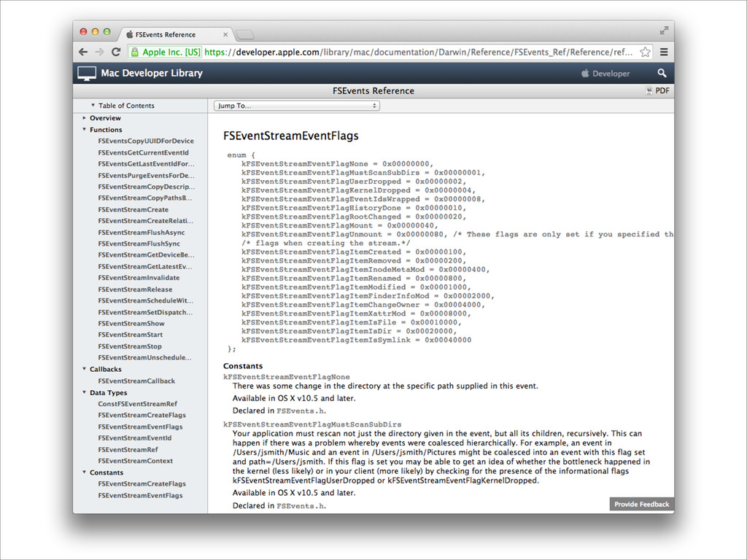Screen dimensions: 747x560
Task: Go to FSEventStreamShow
Action: 131,323
